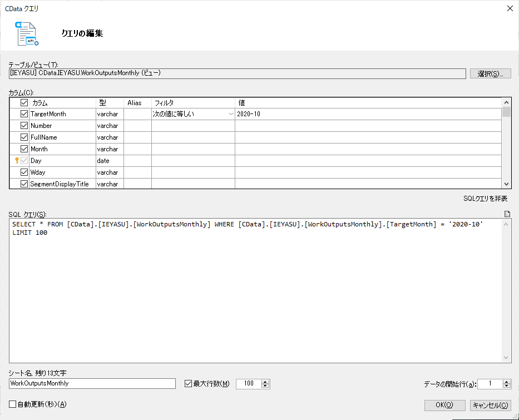The width and height of the screenshot is (519, 420).
Task: Click the resize grip in dialog corner
Action: point(515,416)
